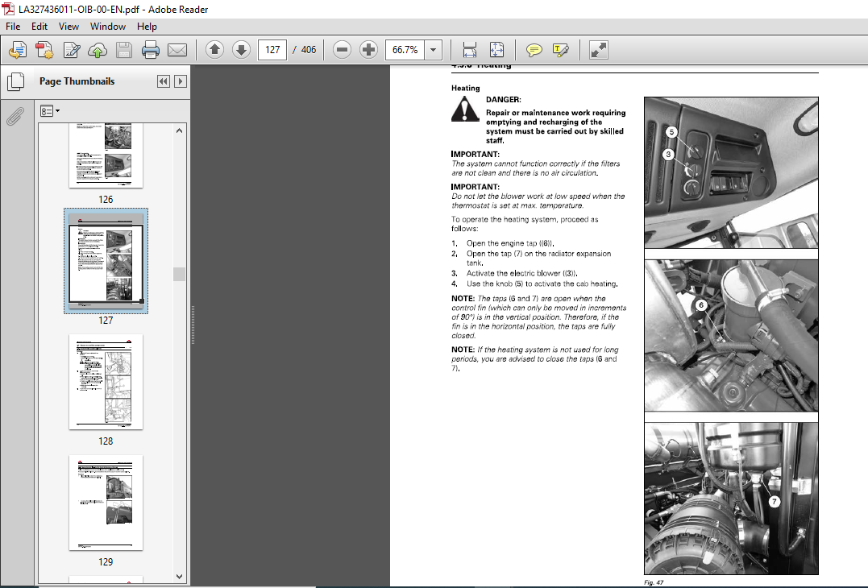Click the cloud upload toolbar icon
The image size is (868, 588).
[x=98, y=50]
